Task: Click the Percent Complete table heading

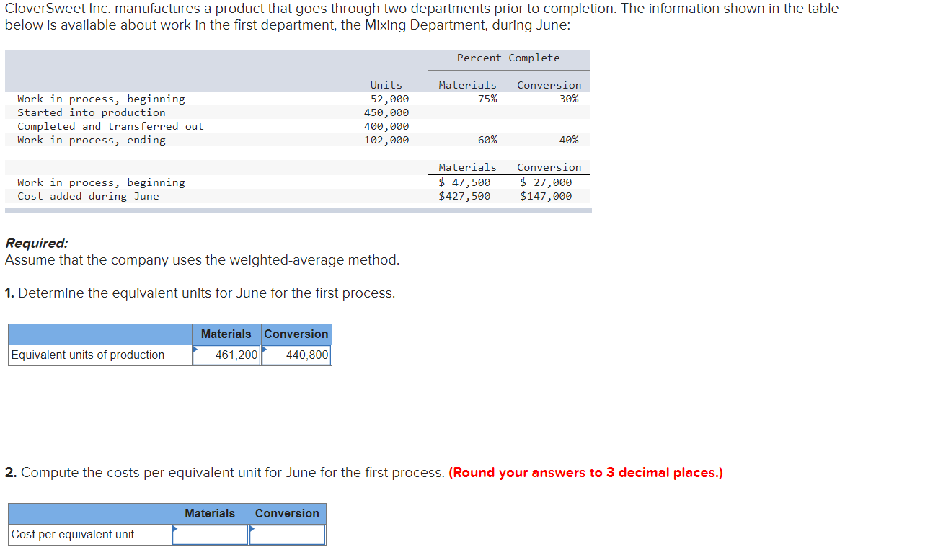Action: (x=508, y=58)
